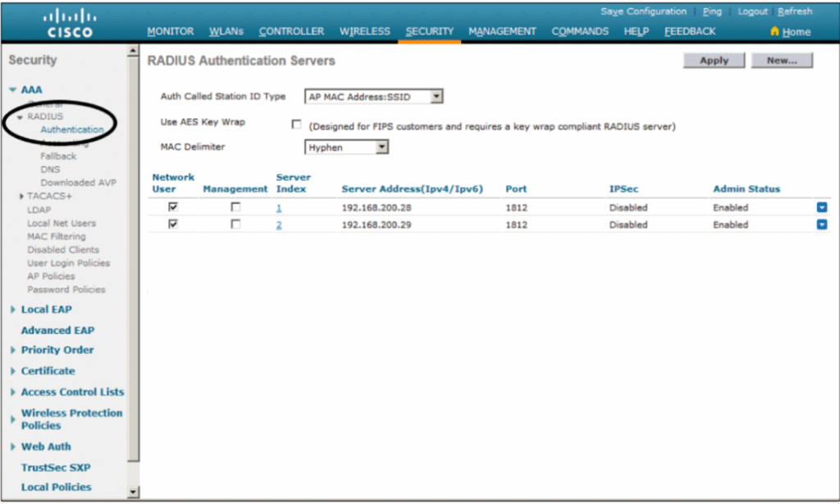The width and height of the screenshot is (840, 504).
Task: Collapse the AAA section
Action: click(12, 90)
